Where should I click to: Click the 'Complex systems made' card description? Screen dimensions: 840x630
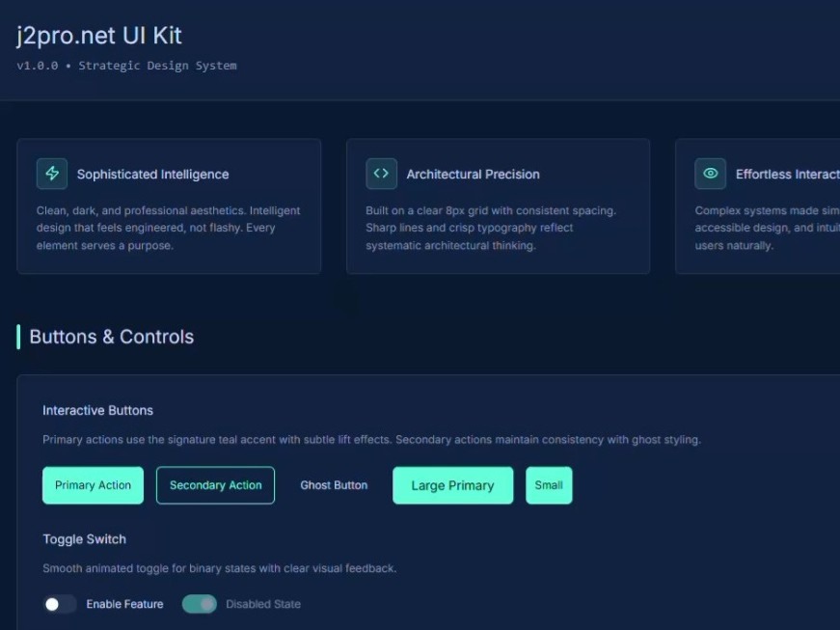767,229
